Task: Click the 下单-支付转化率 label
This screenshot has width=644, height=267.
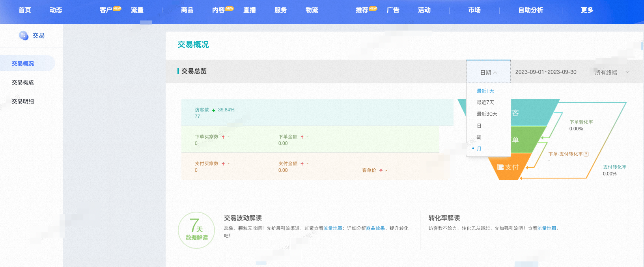Action: point(566,154)
